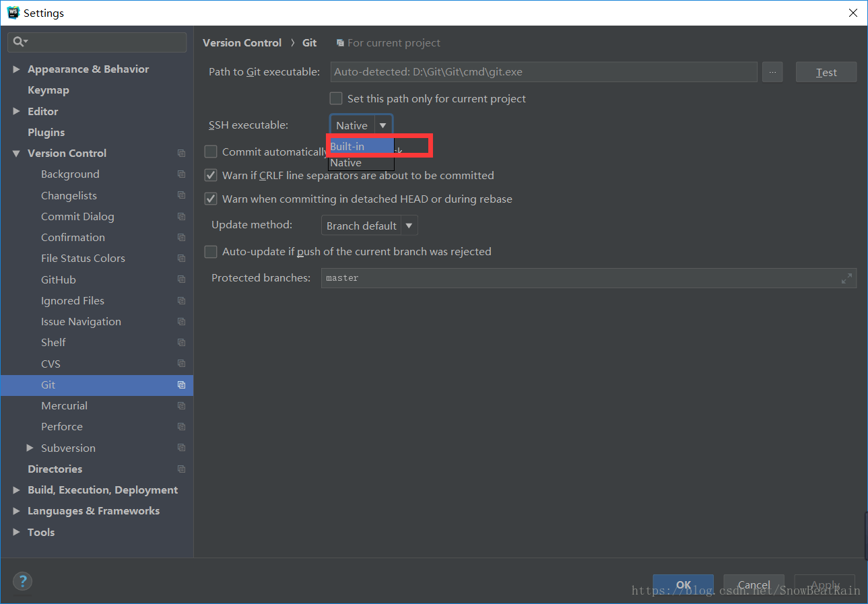Click project-level icon beside CVS
Screen dimensions: 868x604
[181, 364]
